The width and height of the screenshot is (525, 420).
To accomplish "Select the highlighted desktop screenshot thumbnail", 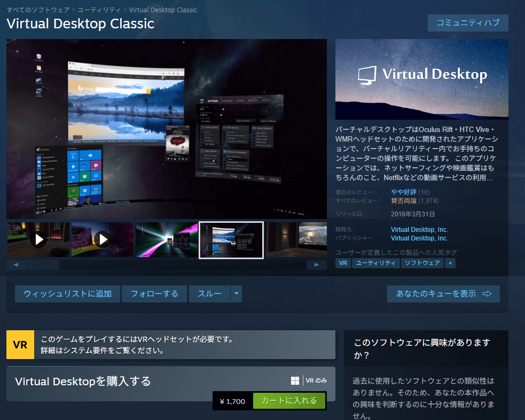I will (231, 240).
